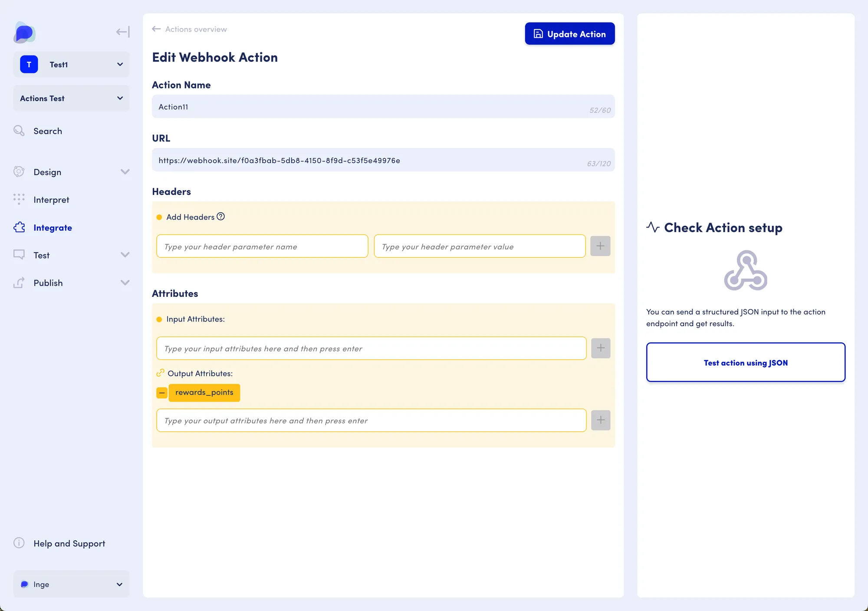This screenshot has width=868, height=611.
Task: Expand the Publish menu chevron
Action: (125, 283)
